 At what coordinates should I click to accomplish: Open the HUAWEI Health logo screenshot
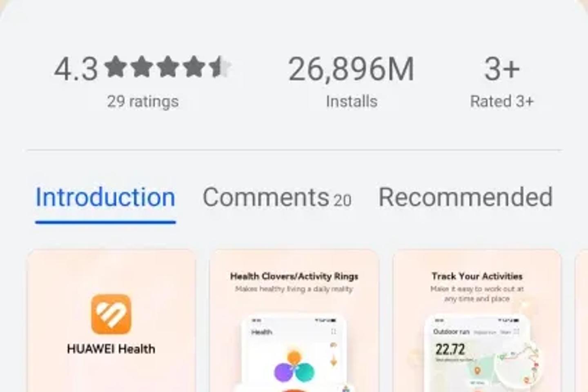pos(111,321)
